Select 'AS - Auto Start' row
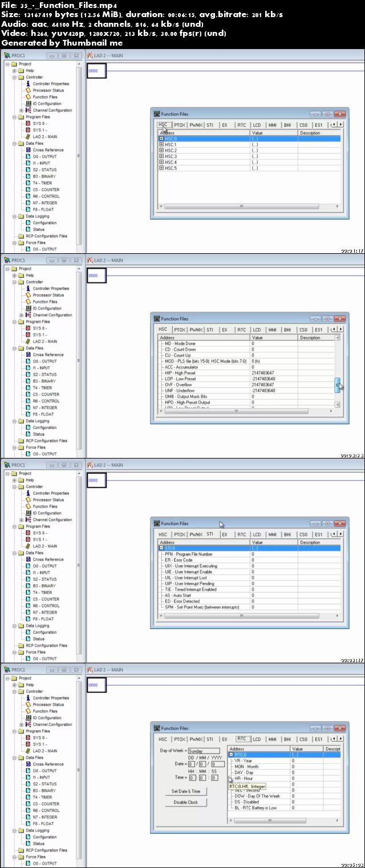 [249, 595]
